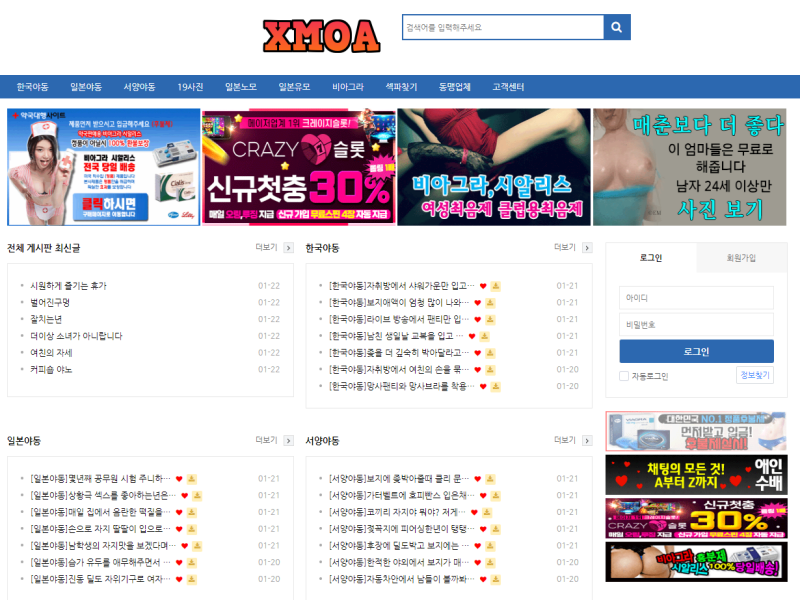800x600 pixels.
Task: Click the 정보찾기 button
Action: click(x=755, y=375)
